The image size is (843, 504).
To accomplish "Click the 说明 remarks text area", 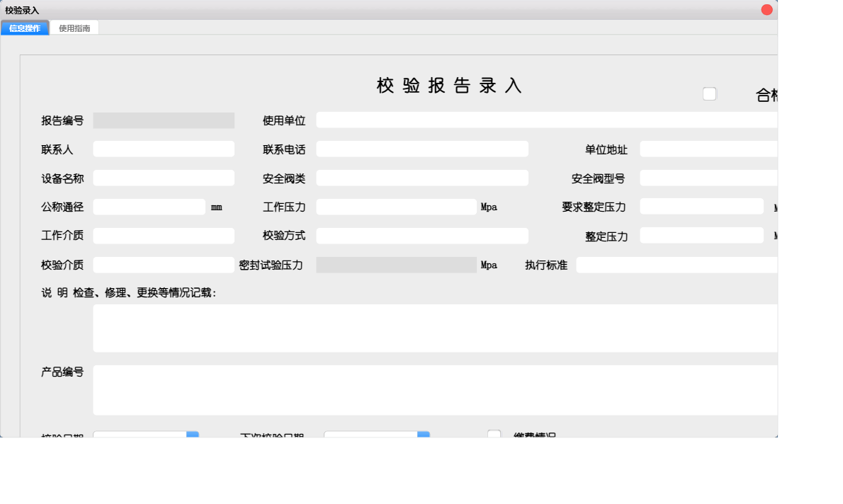I will (434, 328).
